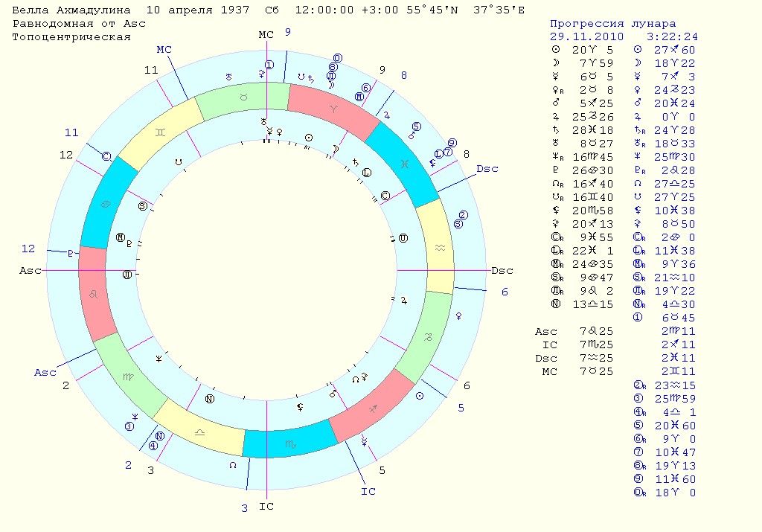
Task: Click the blue Mercury glyph in the outer ring
Action: click(x=363, y=442)
